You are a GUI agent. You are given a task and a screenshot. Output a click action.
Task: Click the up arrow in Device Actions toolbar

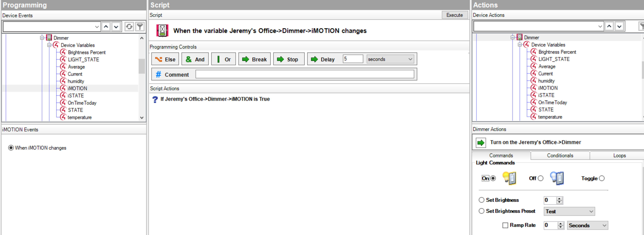coord(609,26)
